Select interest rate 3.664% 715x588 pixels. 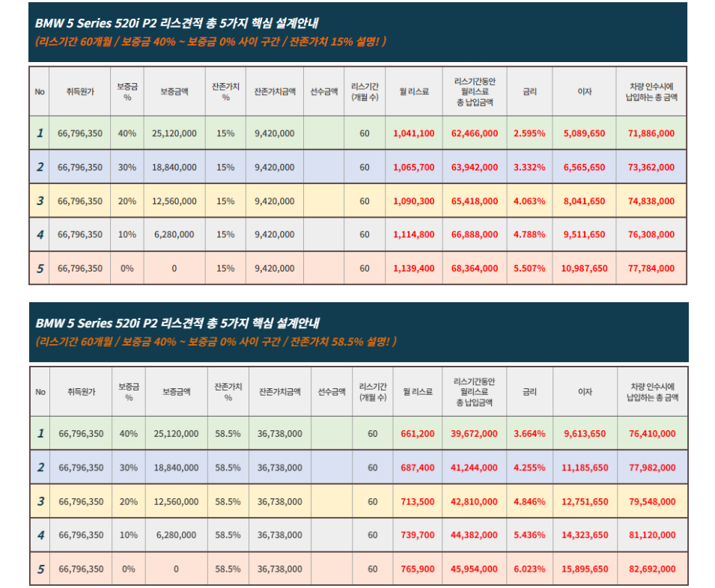coord(529,434)
